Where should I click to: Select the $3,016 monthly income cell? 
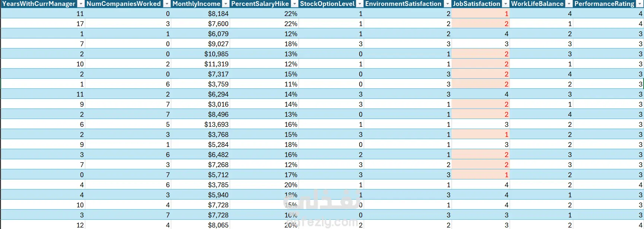click(x=200, y=104)
